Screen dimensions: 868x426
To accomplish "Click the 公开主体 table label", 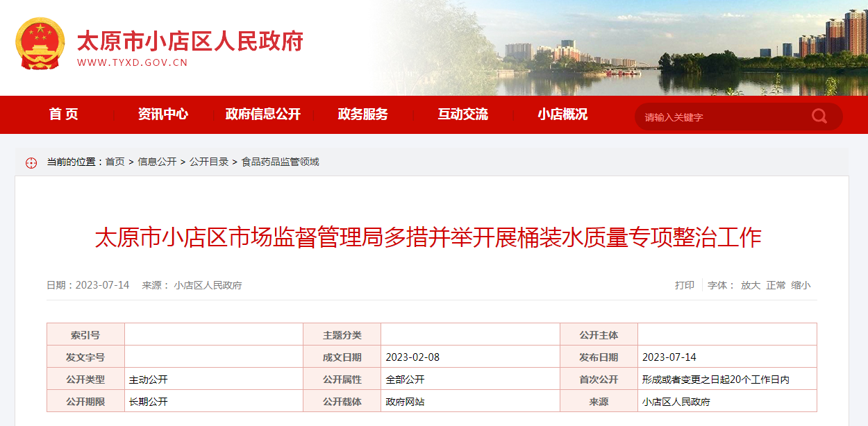I will 599,335.
